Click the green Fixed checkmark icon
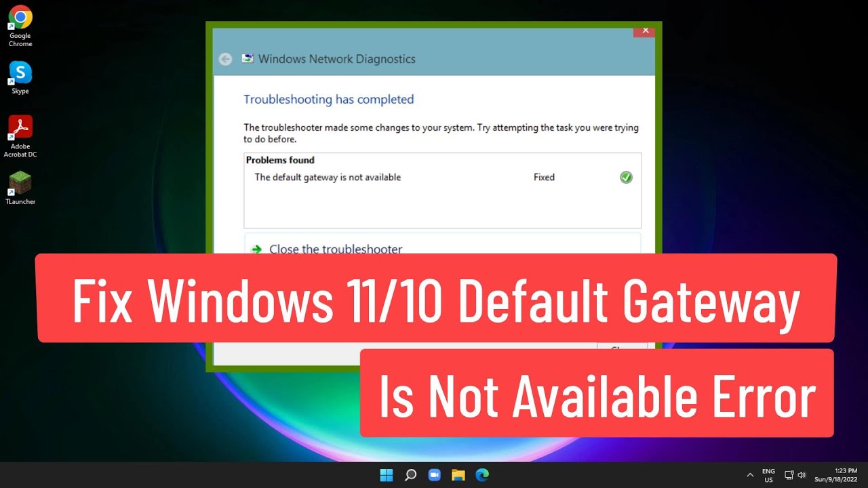868x488 pixels. [626, 178]
